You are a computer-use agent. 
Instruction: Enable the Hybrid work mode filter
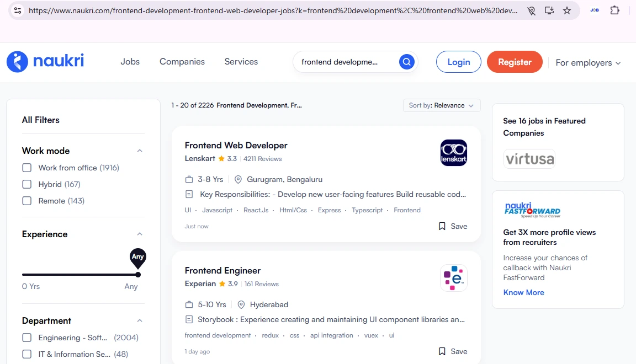tap(27, 184)
